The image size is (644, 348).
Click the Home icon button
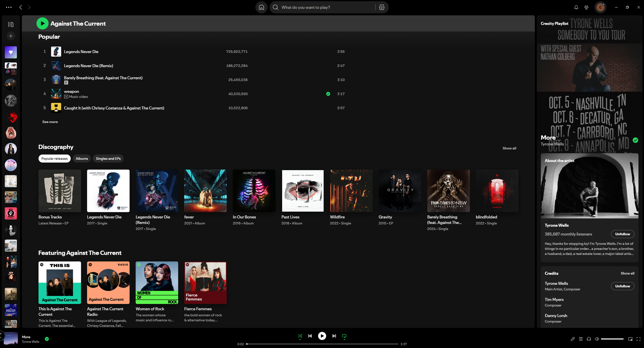261,7
